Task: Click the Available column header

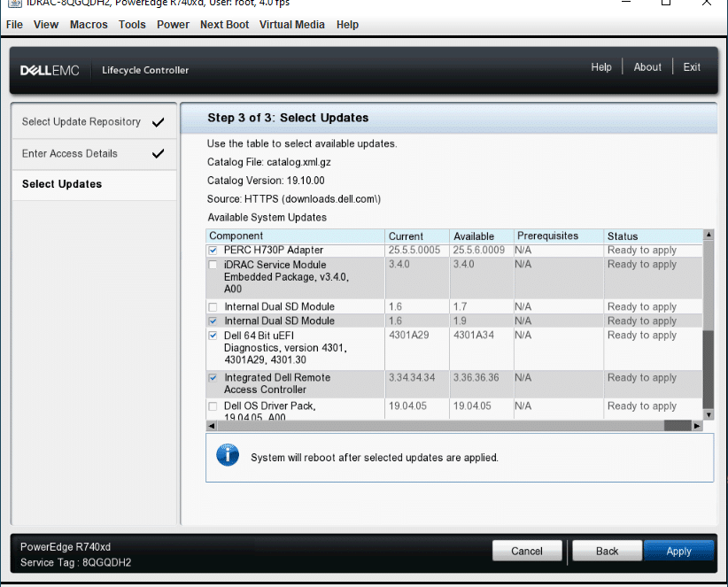Action: pos(482,236)
